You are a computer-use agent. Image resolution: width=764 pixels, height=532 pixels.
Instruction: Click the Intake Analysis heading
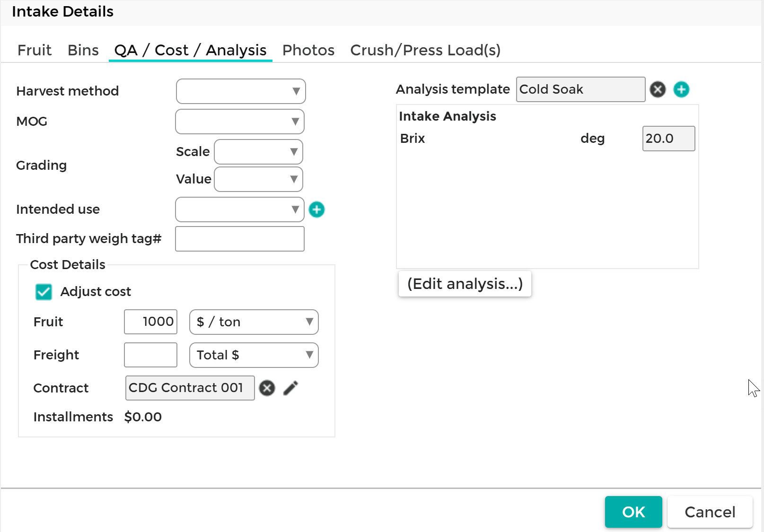(448, 116)
